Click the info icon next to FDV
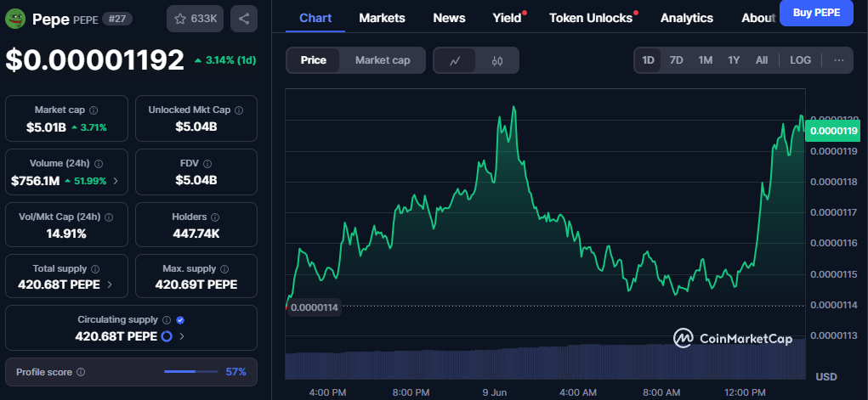The width and height of the screenshot is (868, 400). coord(207,164)
